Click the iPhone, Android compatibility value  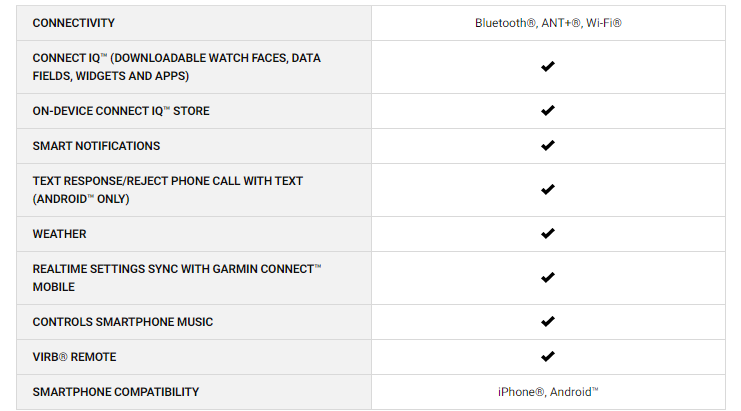(x=548, y=392)
